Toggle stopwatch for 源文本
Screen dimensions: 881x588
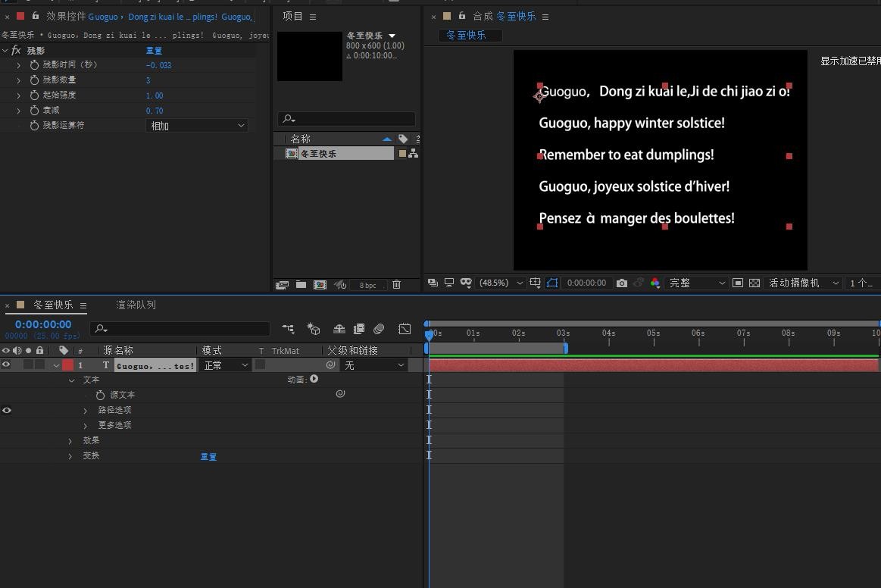pyautogui.click(x=100, y=396)
